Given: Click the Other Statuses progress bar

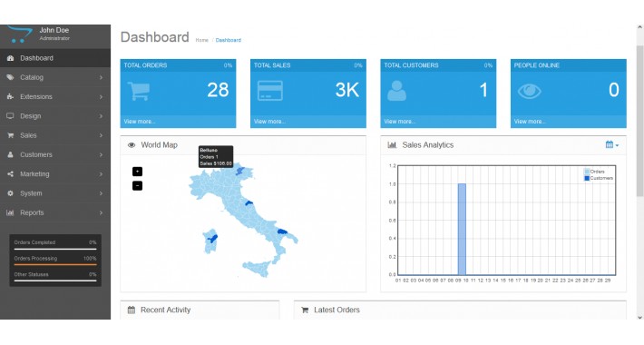Looking at the screenshot, I should pyautogui.click(x=55, y=281).
